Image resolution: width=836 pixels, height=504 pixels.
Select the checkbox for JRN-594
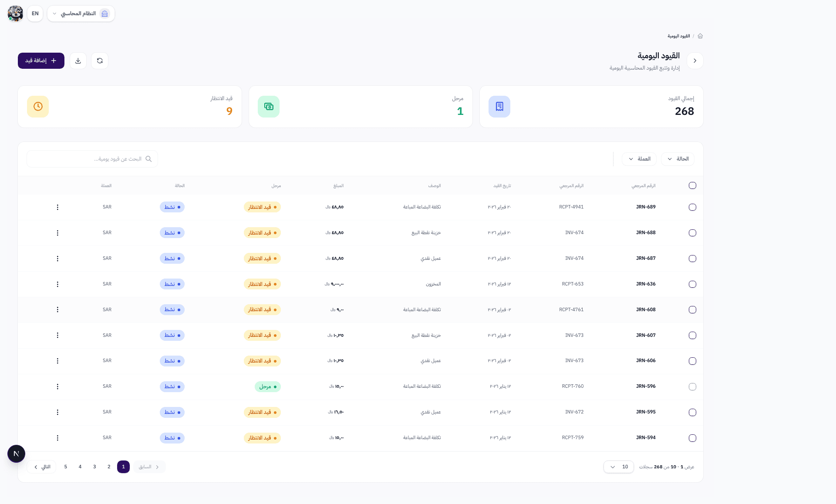(692, 438)
